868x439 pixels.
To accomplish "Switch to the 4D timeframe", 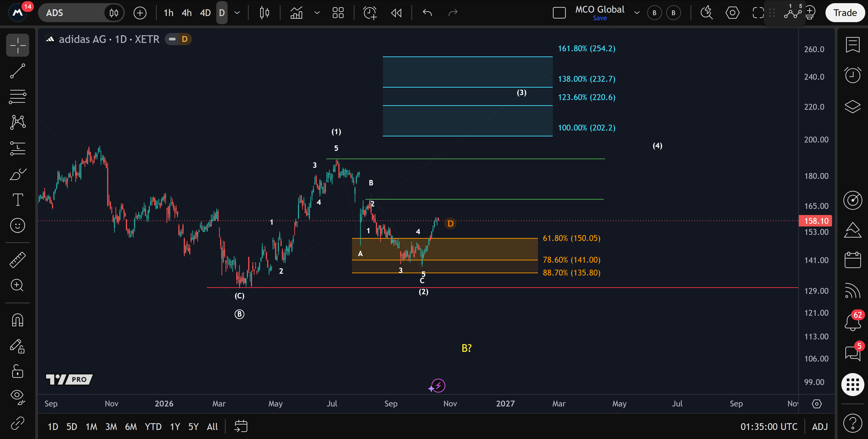I will 205,13.
